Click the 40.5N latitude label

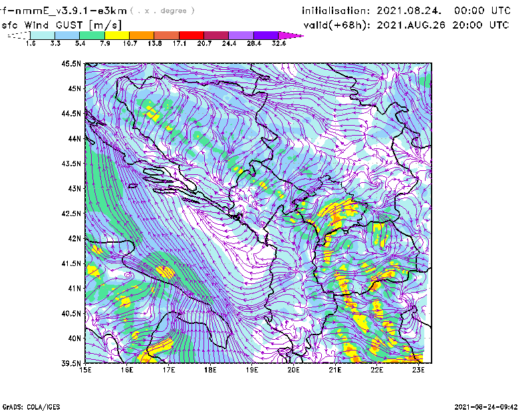(x=71, y=314)
